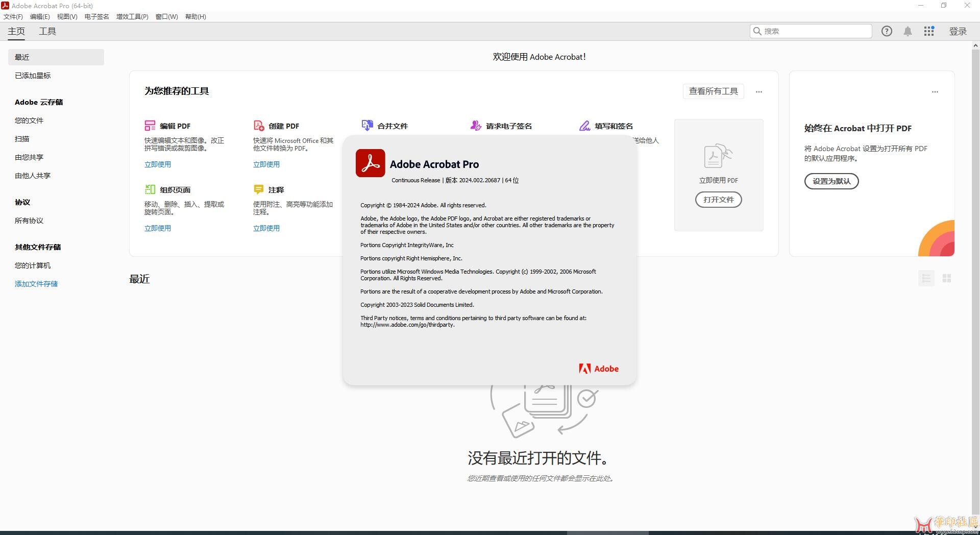Select 扫描 in the sidebar

point(22,139)
